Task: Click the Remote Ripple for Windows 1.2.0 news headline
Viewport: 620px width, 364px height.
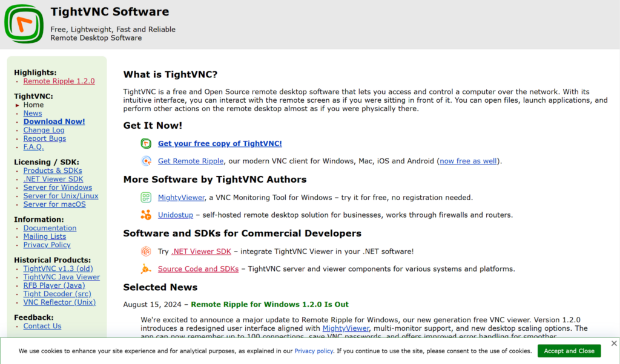Action: pos(269,304)
